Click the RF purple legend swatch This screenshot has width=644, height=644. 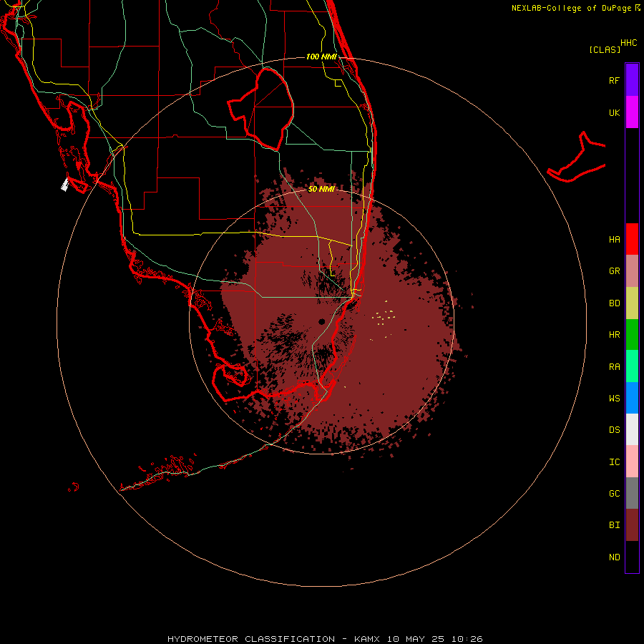tap(632, 80)
